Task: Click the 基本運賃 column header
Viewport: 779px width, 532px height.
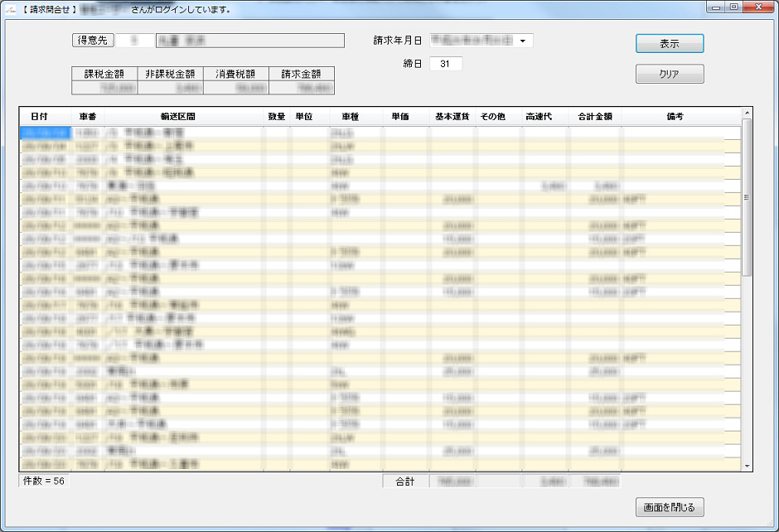Action: [x=452, y=116]
